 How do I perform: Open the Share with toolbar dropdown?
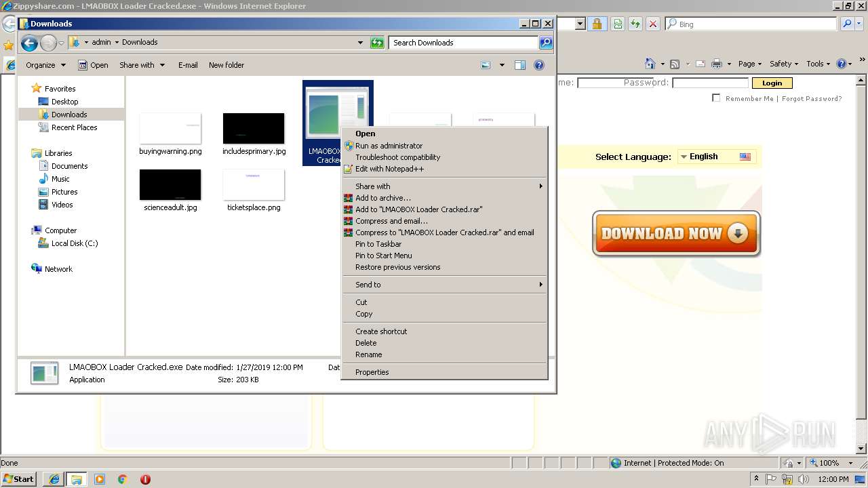142,65
